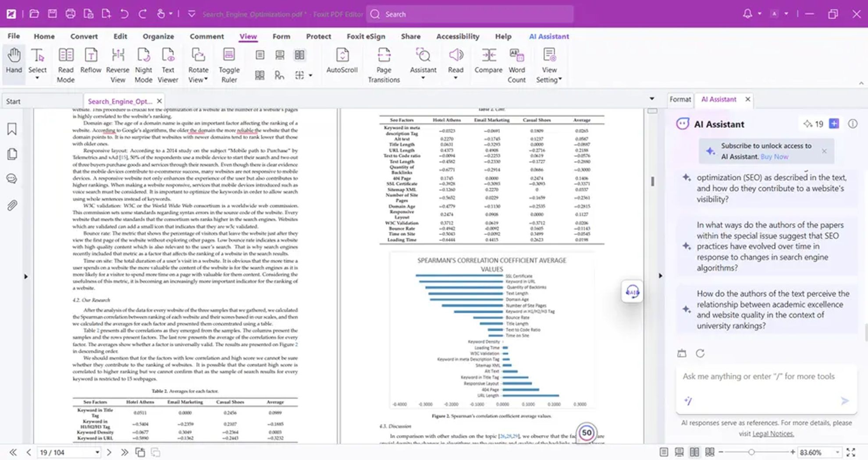The width and height of the screenshot is (868, 460).
Task: Open the Text Viewer
Action: click(168, 66)
